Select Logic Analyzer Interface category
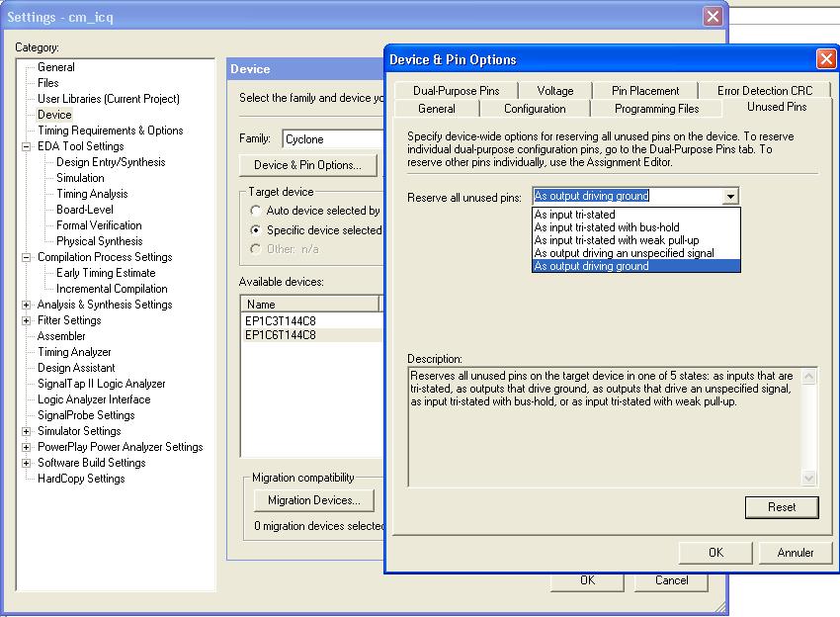Screen dimensions: 840x617 pyautogui.click(x=94, y=399)
